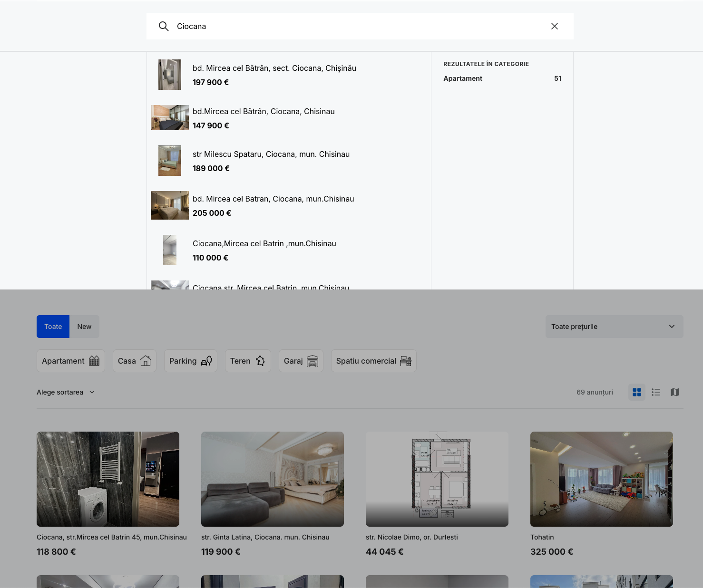Filter by Spatiu comercial category
This screenshot has width=703, height=588.
(x=374, y=361)
